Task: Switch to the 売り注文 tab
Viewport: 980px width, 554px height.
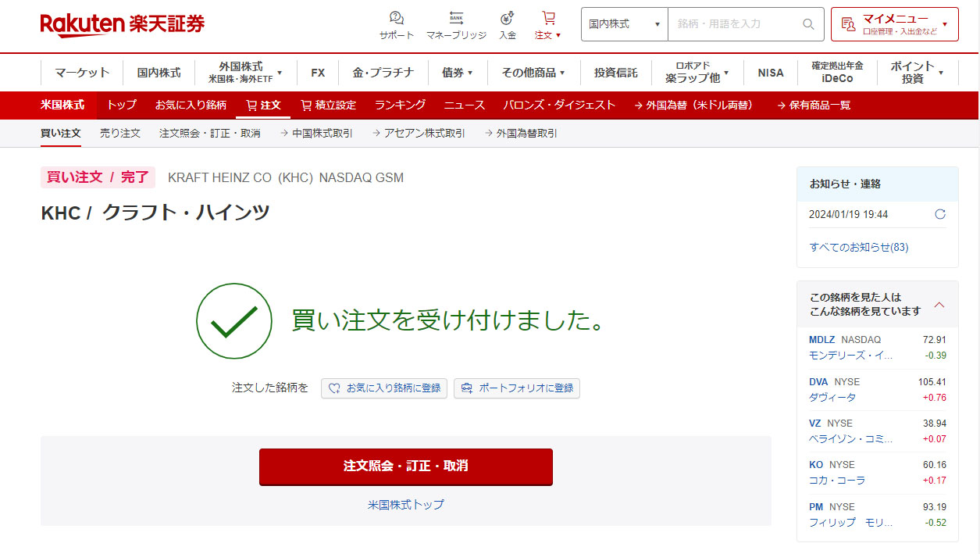Action: pos(120,134)
